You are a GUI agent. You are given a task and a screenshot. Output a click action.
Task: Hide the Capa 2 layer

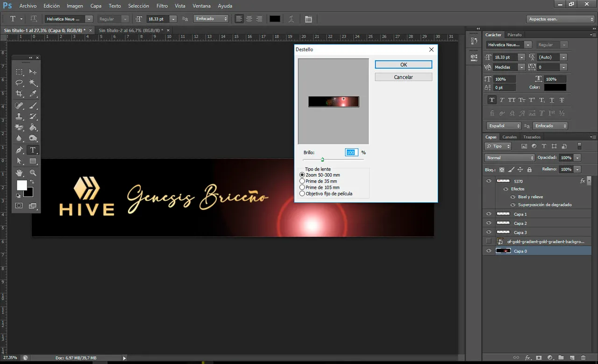[x=489, y=223]
